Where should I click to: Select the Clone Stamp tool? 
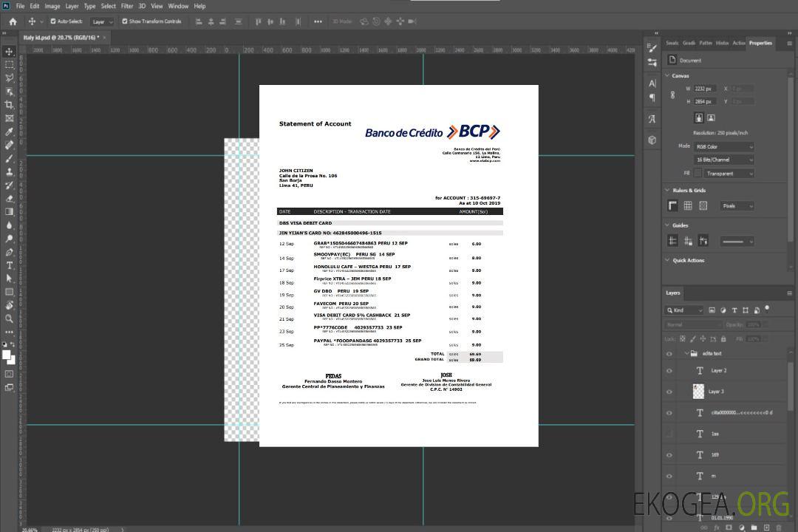(x=9, y=172)
